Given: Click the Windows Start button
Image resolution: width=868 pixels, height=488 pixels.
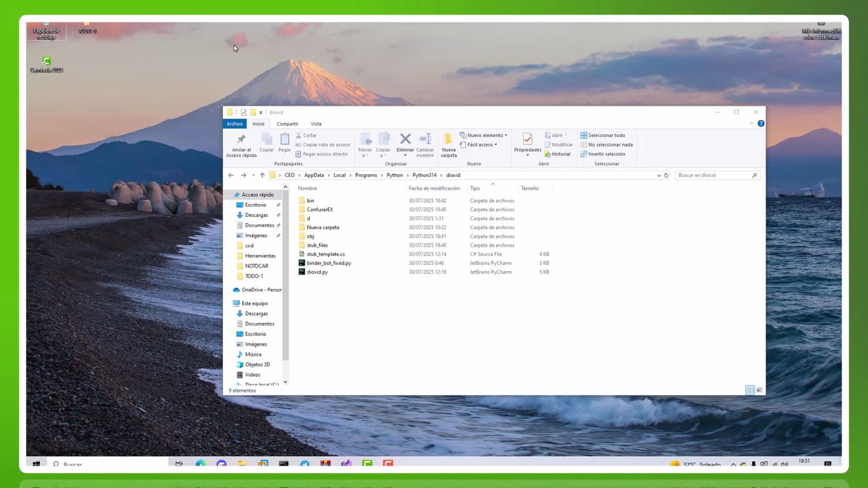Looking at the screenshot, I should tap(36, 464).
